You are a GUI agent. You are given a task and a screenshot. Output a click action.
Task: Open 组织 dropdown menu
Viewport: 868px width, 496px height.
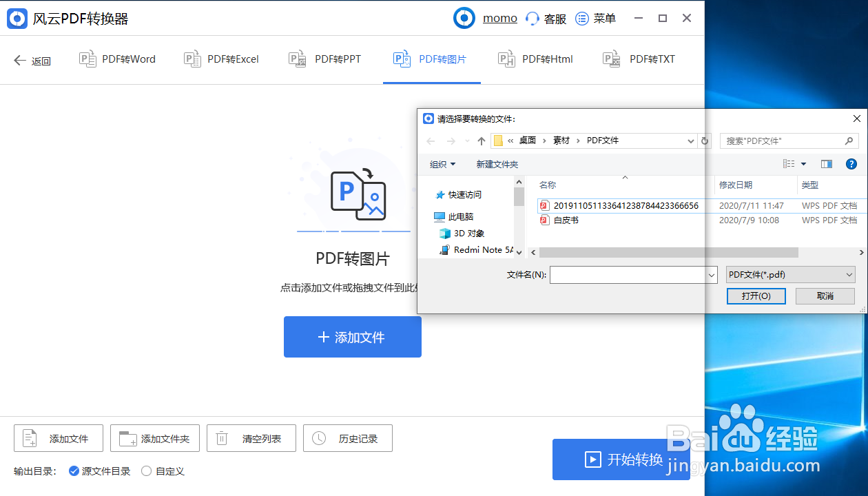point(442,164)
